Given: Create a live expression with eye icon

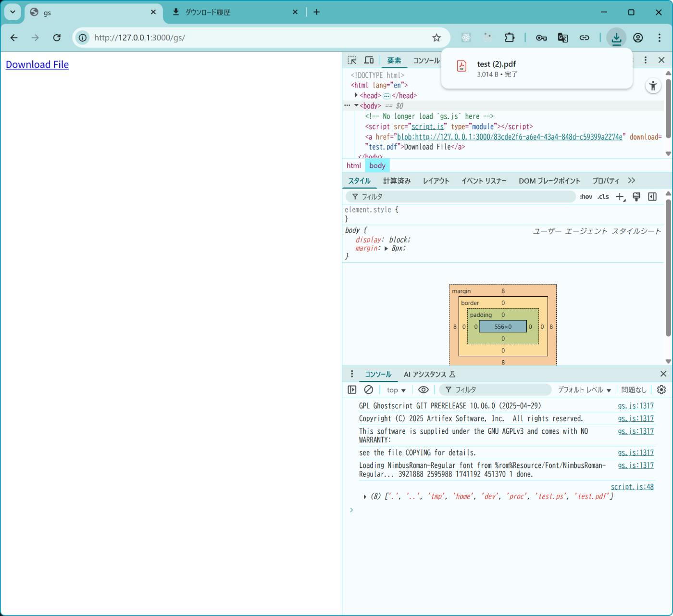Looking at the screenshot, I should [x=424, y=390].
